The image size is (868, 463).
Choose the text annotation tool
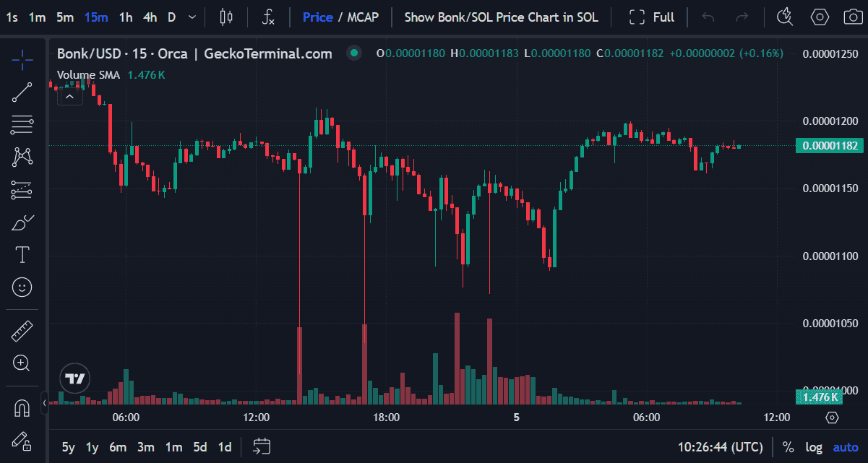click(x=22, y=254)
